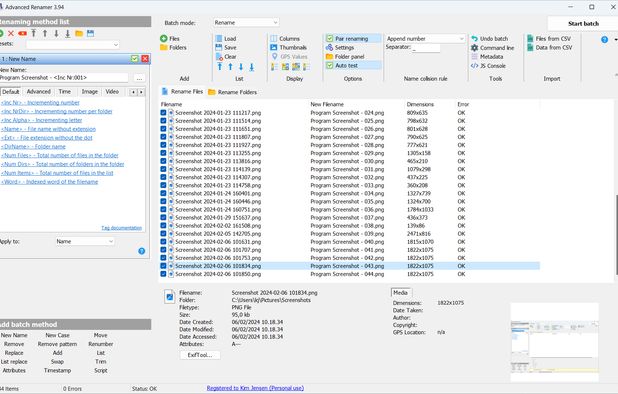Click screenshot preview thumbnail at bottom right
Screen dimensions: 618x394
click(555, 342)
